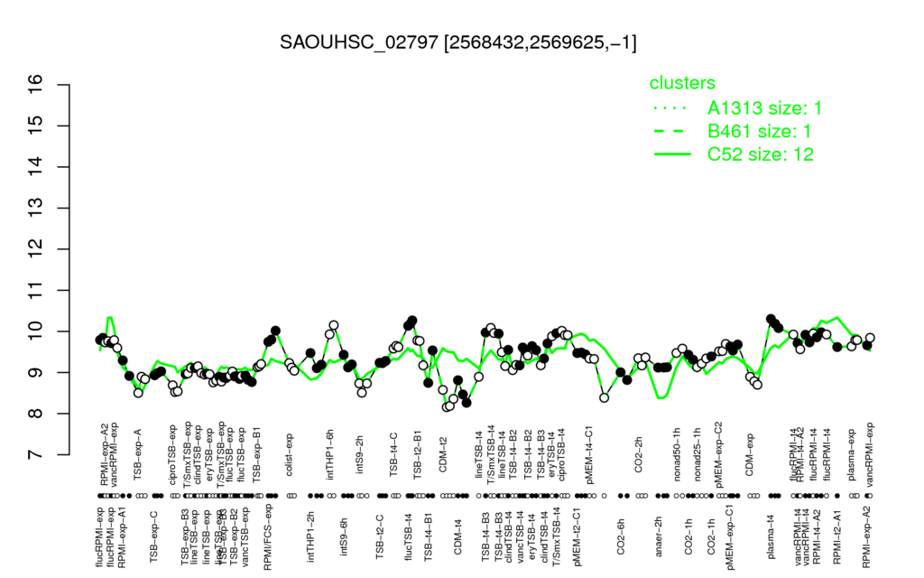Click the 'intS9-2h' axis label
The width and height of the screenshot is (924, 578).
360,455
